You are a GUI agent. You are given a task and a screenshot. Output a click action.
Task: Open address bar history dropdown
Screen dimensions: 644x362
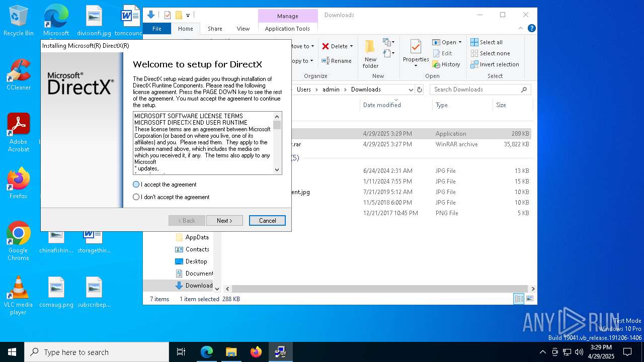coord(411,89)
